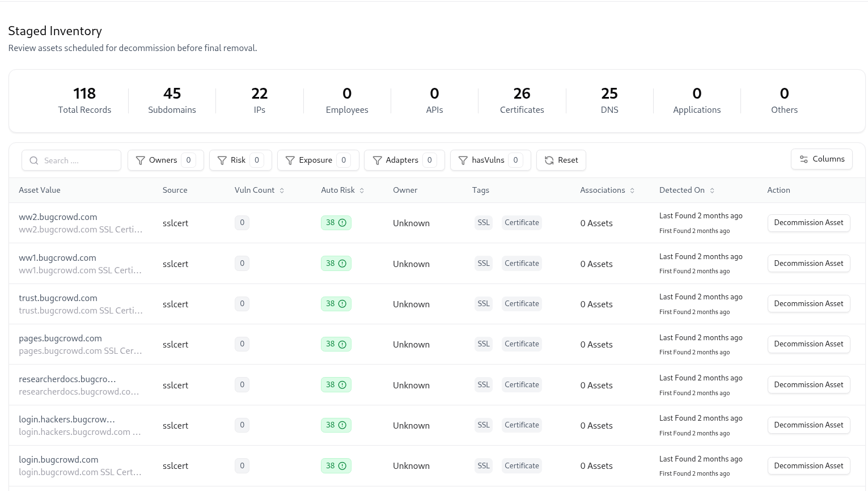The height and width of the screenshot is (491, 868).
Task: Decommission the pages.bugcrowd.com asset
Action: pos(808,344)
